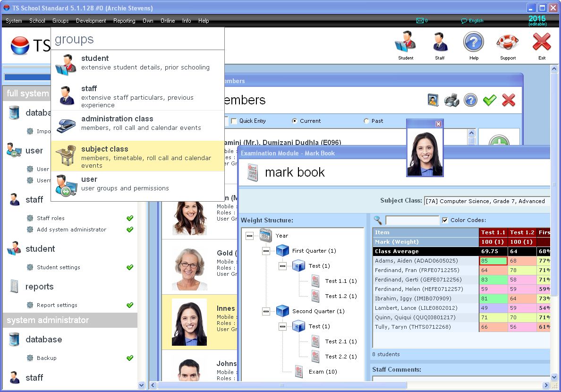Enable the Quick Entry checkbox
The width and height of the screenshot is (561, 392).
point(234,121)
